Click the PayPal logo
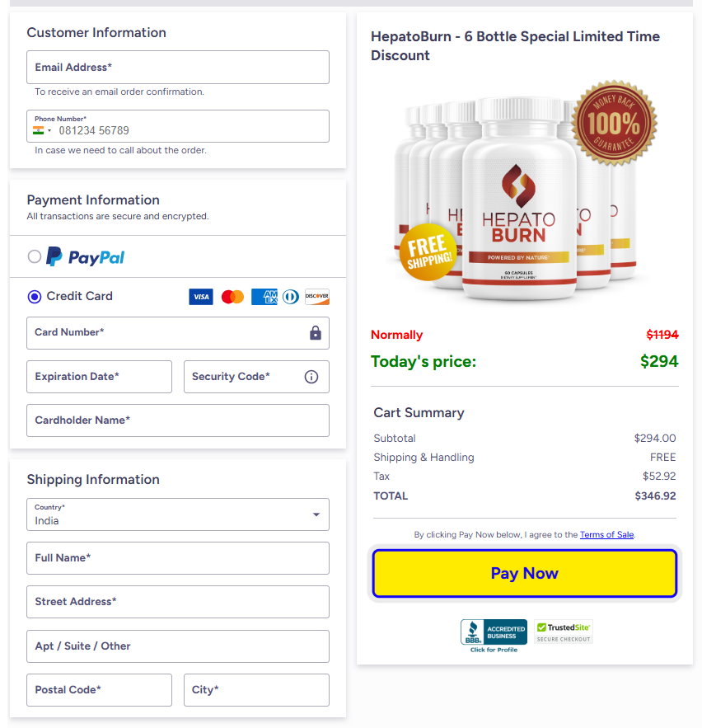The image size is (702, 728). pyautogui.click(x=85, y=256)
